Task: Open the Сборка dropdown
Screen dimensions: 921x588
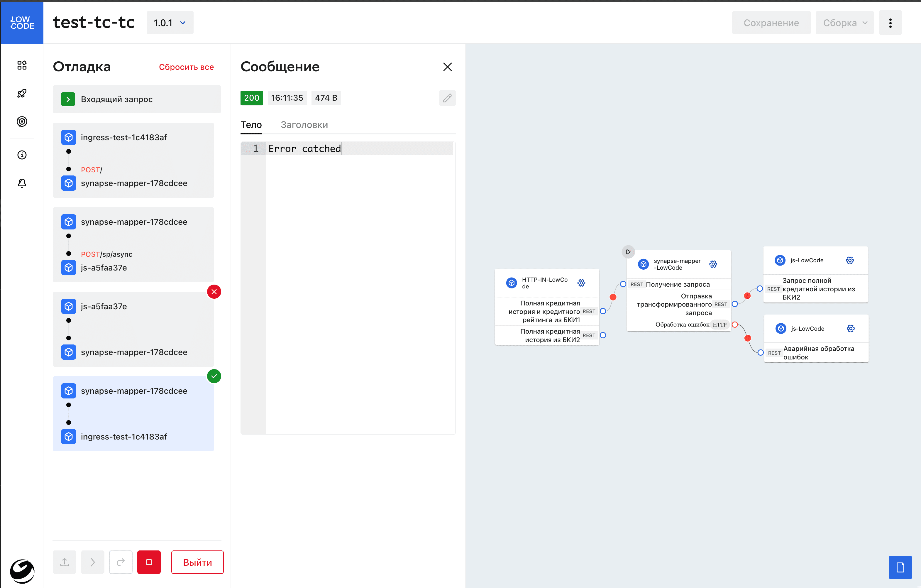Action: (x=844, y=23)
